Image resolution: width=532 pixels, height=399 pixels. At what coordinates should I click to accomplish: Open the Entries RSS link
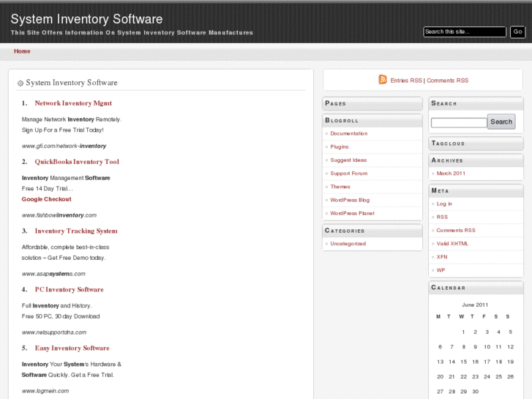pos(406,81)
